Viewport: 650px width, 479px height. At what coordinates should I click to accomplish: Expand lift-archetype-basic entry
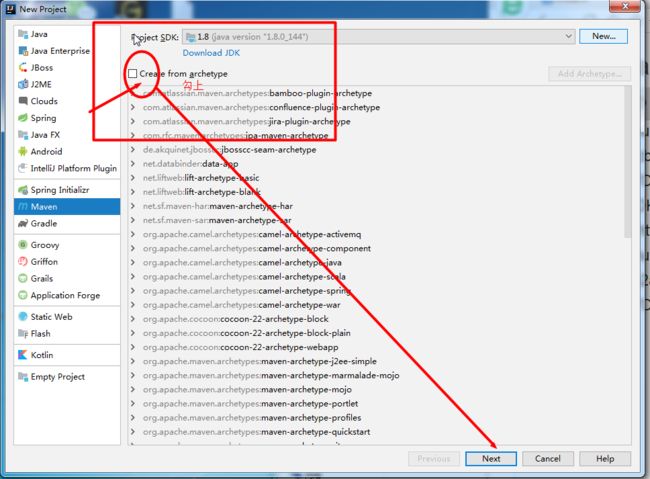133,178
